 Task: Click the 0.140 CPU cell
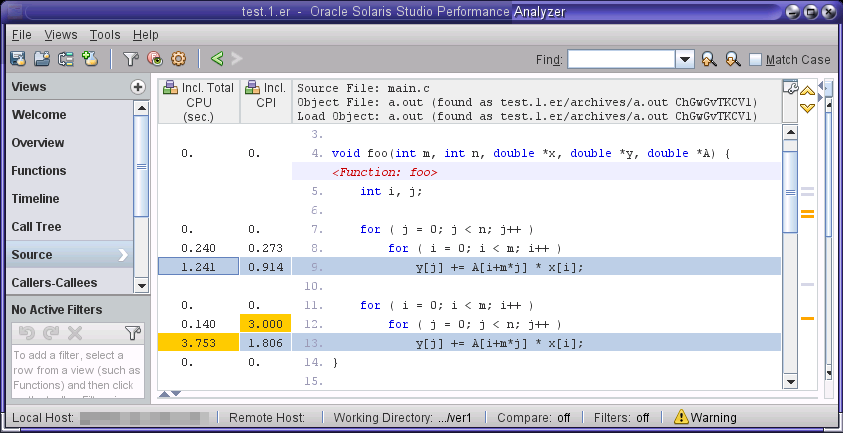coord(198,324)
